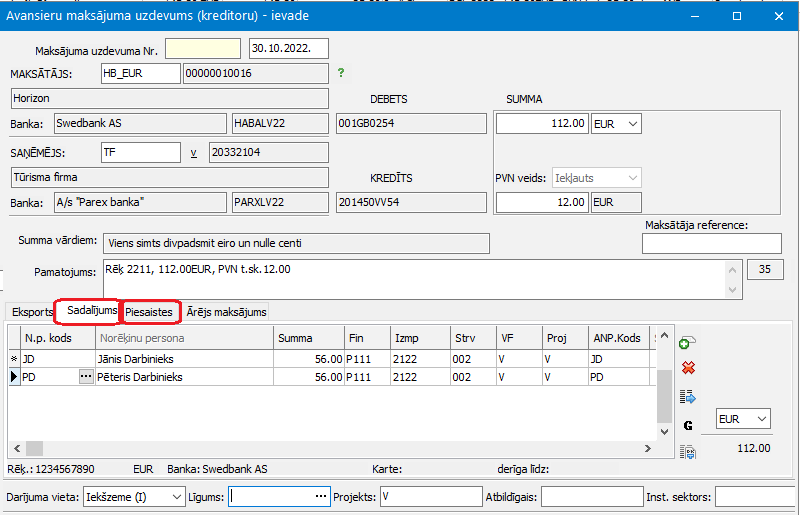Screen dimensions: 800x515
Task: Click the red X delete row icon
Action: 687,368
